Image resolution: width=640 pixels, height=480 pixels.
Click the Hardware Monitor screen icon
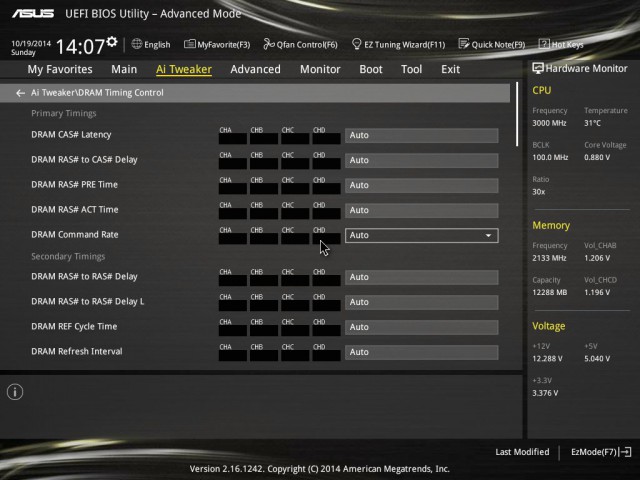coord(538,69)
